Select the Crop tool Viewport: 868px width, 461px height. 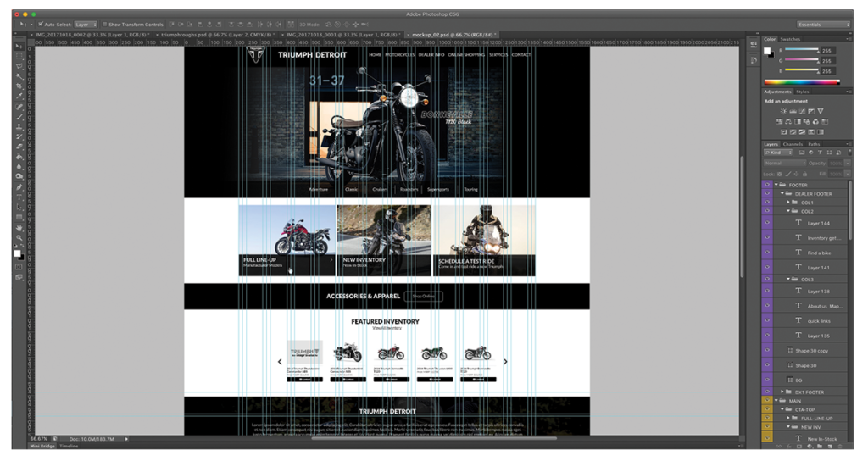pyautogui.click(x=19, y=86)
